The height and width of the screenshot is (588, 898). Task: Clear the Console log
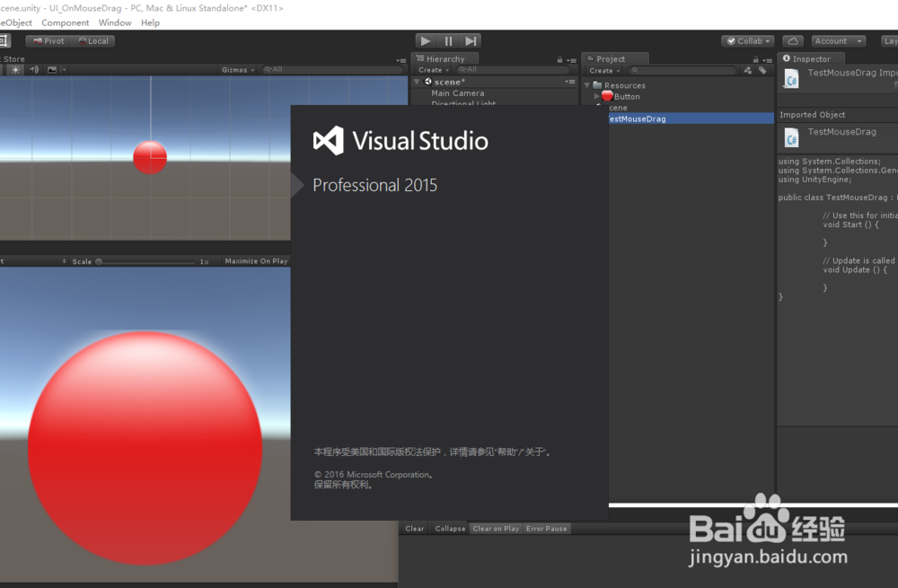(x=415, y=529)
